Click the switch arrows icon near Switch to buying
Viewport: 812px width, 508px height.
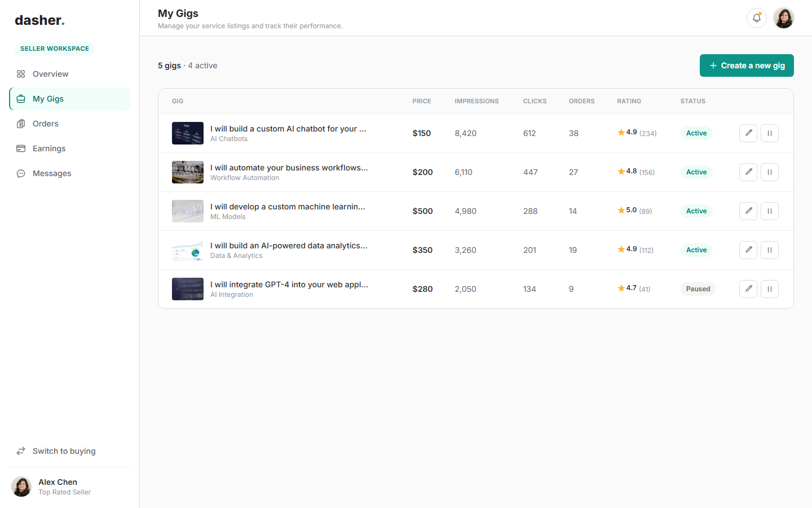[x=21, y=451]
